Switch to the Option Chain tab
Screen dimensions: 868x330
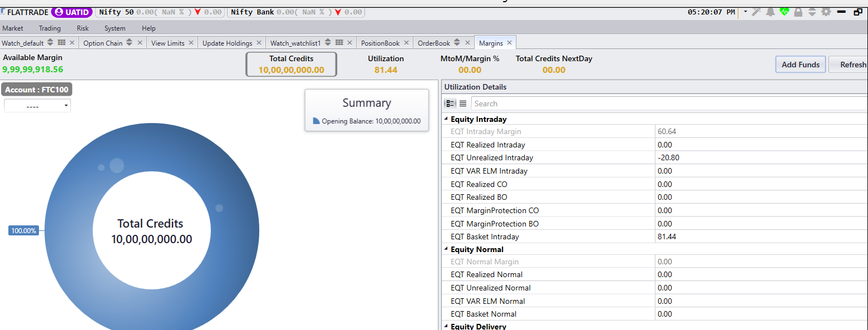[x=103, y=43]
